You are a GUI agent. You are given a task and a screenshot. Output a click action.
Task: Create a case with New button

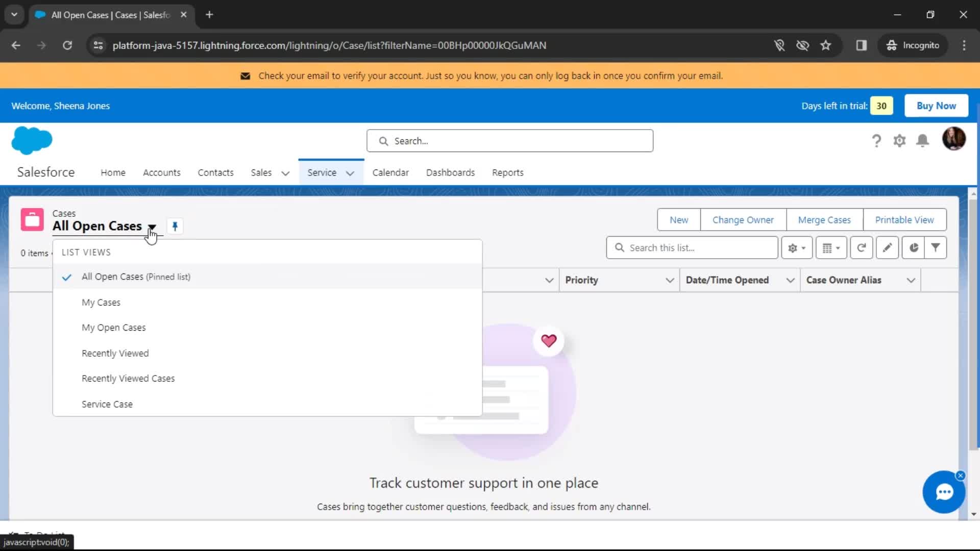pos(679,220)
